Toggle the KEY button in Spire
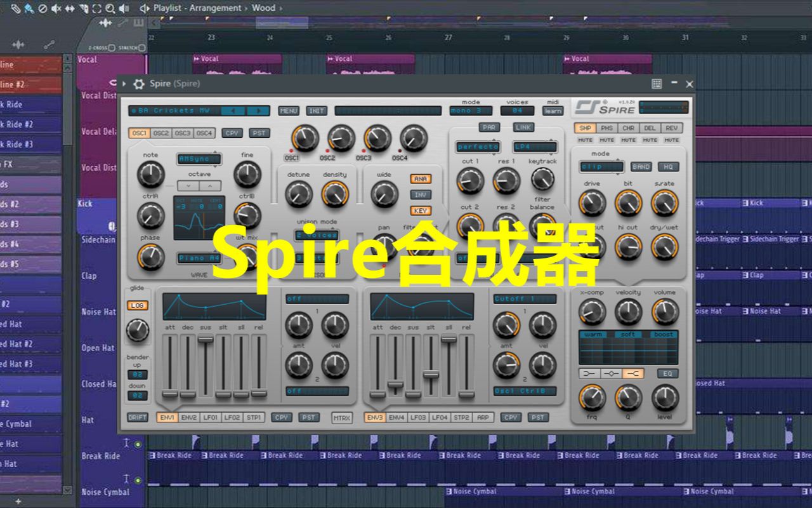 420,211
